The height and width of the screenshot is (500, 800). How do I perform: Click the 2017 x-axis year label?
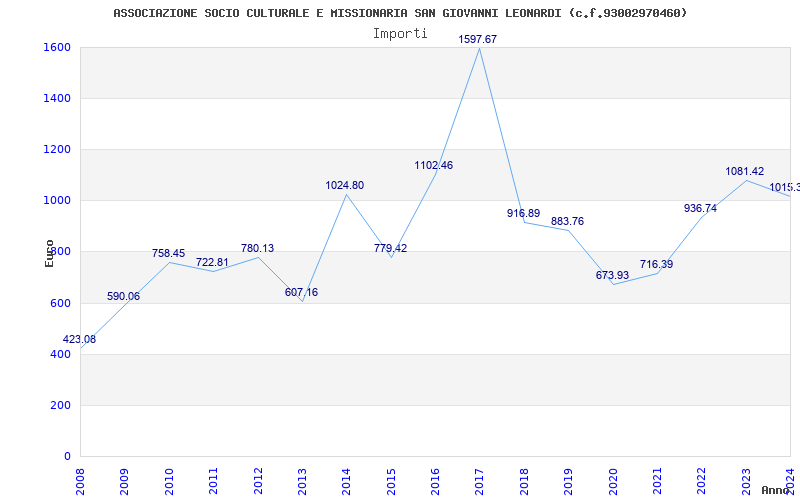click(x=480, y=481)
